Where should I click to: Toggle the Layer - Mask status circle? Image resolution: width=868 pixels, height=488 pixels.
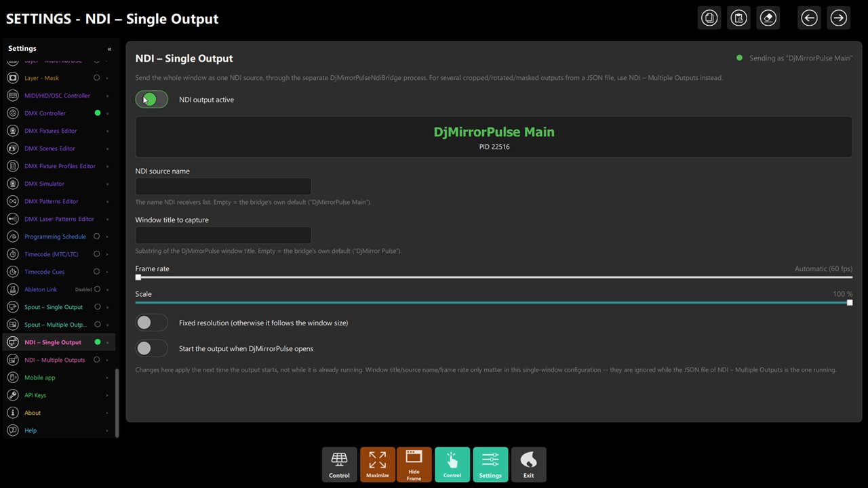[x=97, y=78]
